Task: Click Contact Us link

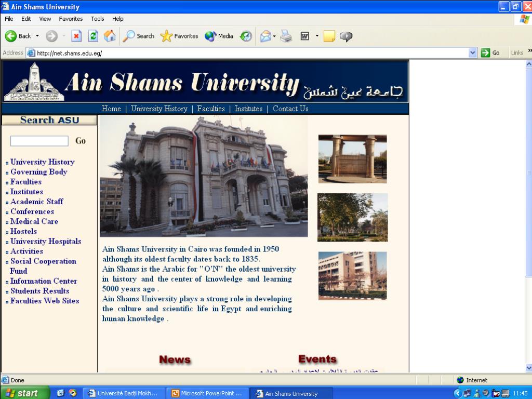Action: click(x=290, y=109)
